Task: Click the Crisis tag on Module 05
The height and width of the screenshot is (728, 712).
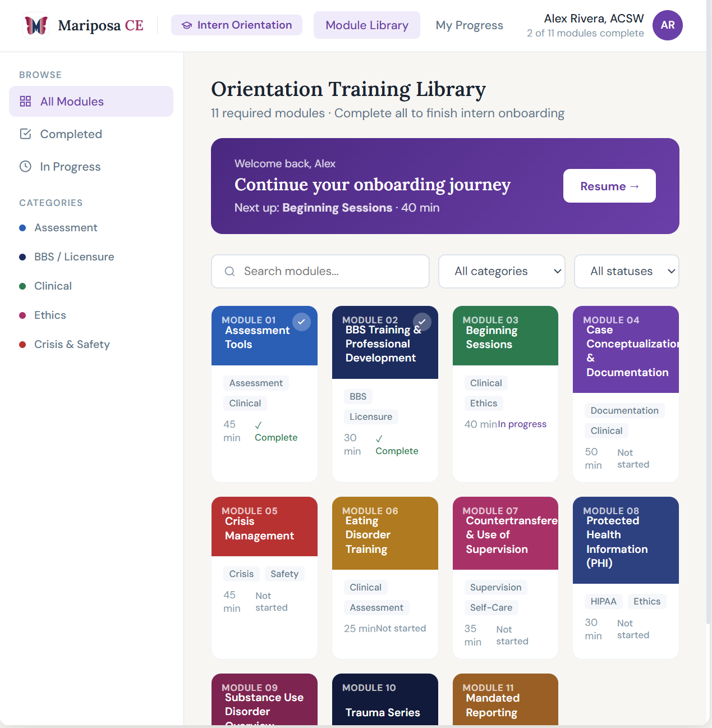Action: (x=241, y=574)
